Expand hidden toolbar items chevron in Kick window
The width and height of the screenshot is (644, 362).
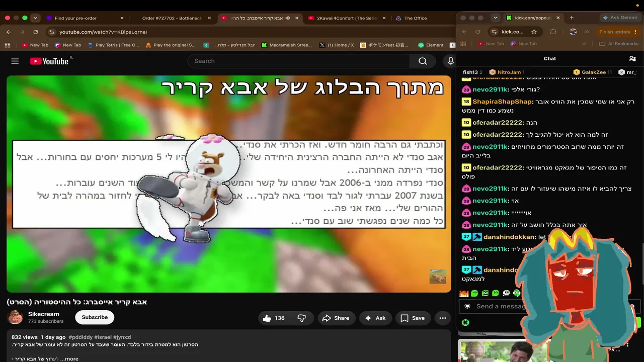(x=587, y=32)
